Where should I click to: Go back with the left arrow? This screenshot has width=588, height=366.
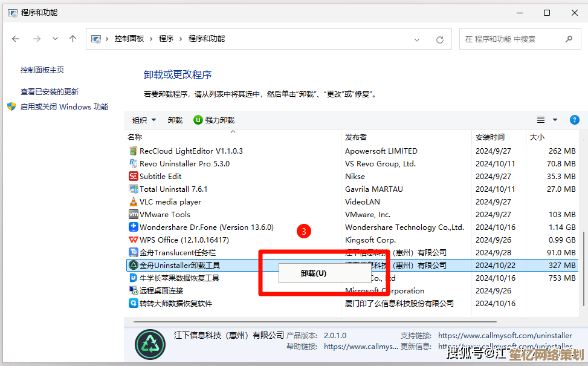[16, 39]
